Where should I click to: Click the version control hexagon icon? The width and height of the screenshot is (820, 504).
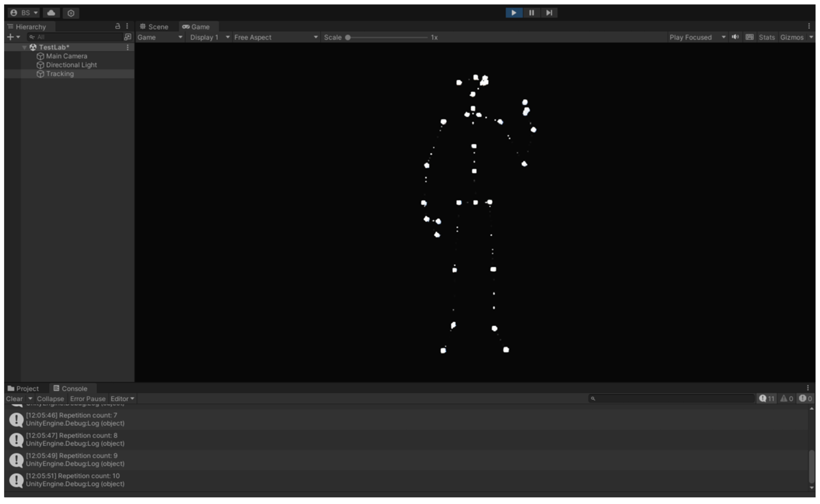(71, 13)
